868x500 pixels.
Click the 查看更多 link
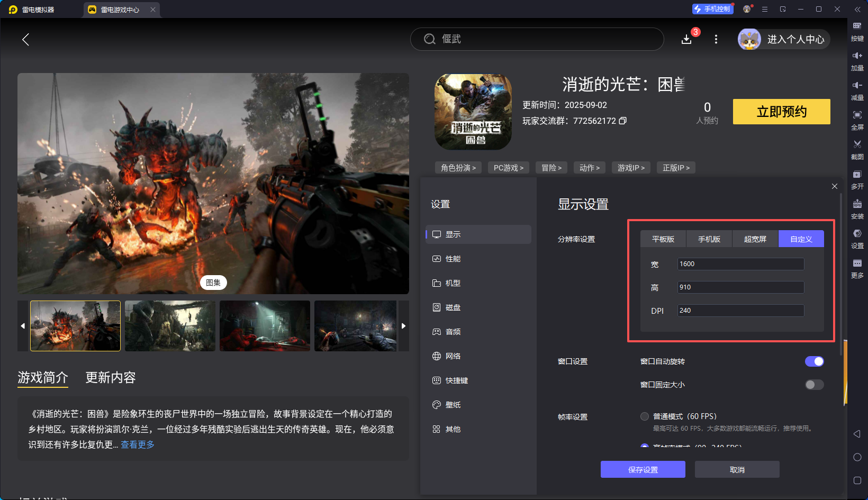coord(138,444)
